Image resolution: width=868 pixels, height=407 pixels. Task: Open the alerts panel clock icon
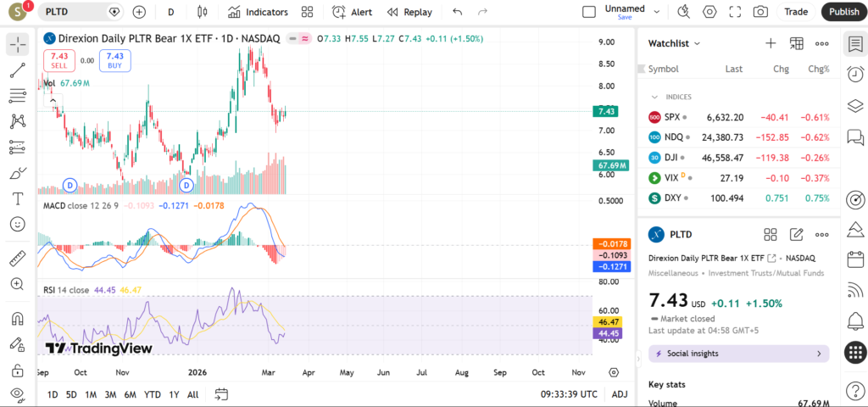pos(855,75)
